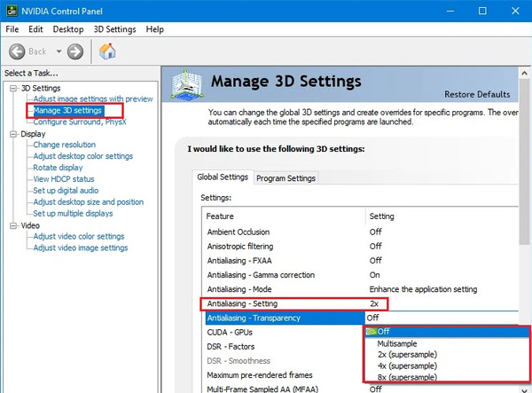Choose 8x (supersample) option
Image resolution: width=532 pixels, height=393 pixels.
tap(447, 377)
